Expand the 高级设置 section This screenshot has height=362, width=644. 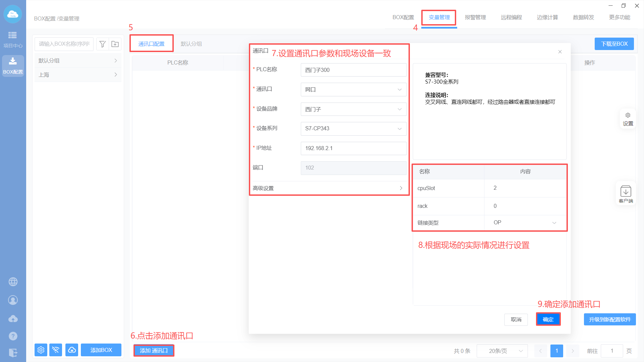[x=328, y=188]
